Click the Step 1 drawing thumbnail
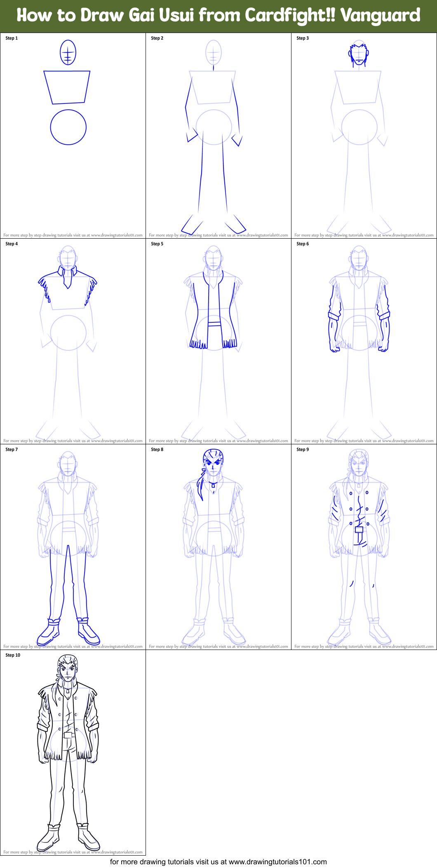437x868 pixels. coord(73,136)
